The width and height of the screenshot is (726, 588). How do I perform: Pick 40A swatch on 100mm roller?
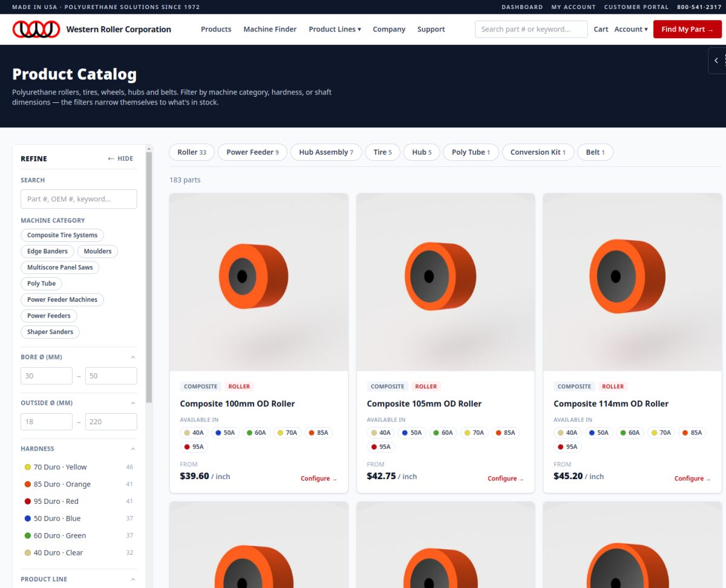click(x=194, y=433)
